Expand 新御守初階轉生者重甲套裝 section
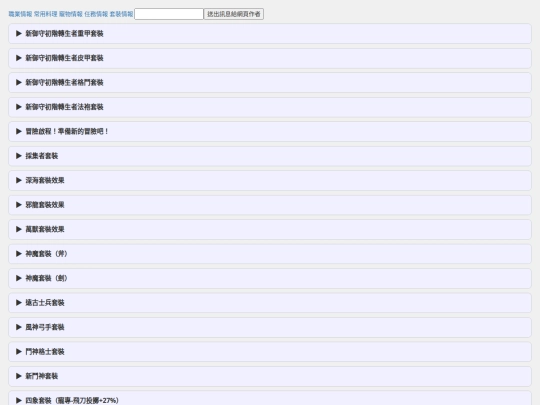The width and height of the screenshot is (540, 405). (270, 33)
